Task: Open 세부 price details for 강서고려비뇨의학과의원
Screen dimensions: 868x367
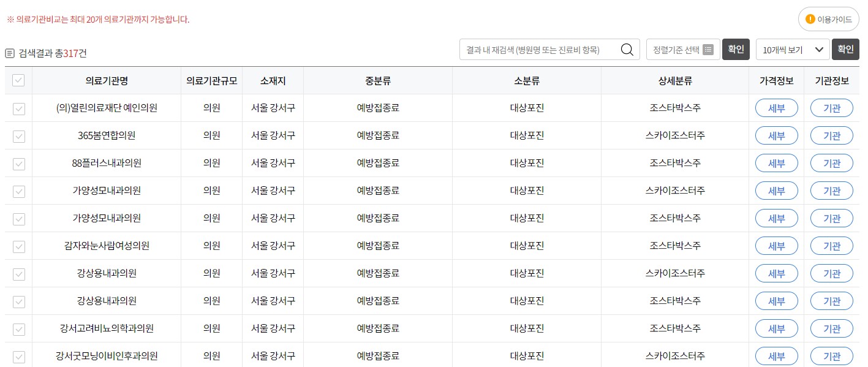Action: 776,329
